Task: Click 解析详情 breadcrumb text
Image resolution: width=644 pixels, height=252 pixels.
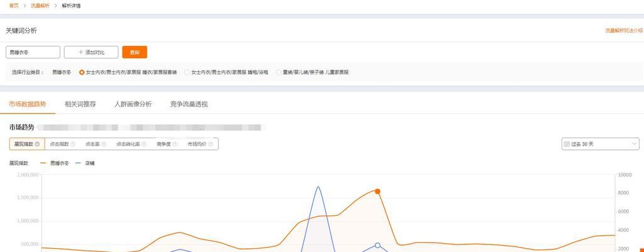Action: tap(71, 6)
